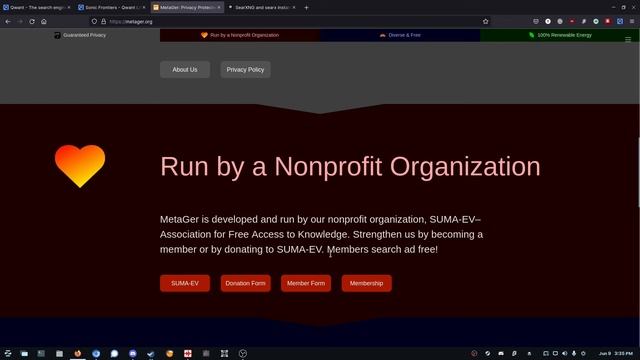Open the SUMA-EV link button

[185, 283]
